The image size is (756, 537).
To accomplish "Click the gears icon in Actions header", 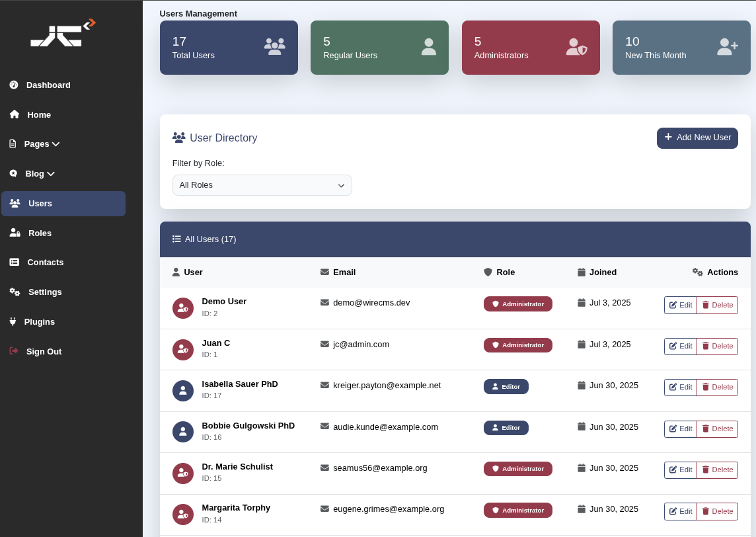I will click(x=698, y=272).
